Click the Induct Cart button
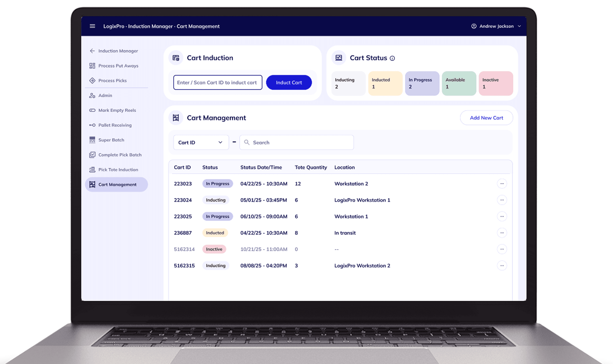Image resolution: width=613 pixels, height=364 pixels. pos(289,82)
